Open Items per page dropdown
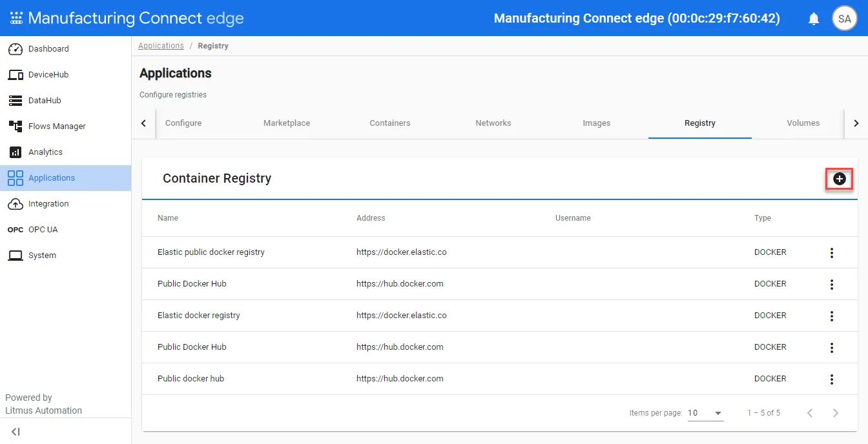The image size is (868, 444). (x=706, y=413)
